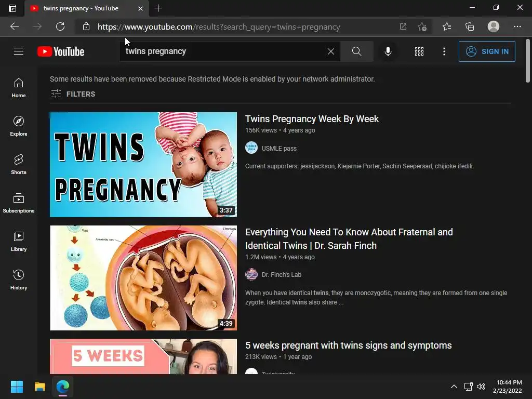Click the 'Current supporters' description text
Image resolution: width=532 pixels, height=399 pixels.
pos(360,166)
